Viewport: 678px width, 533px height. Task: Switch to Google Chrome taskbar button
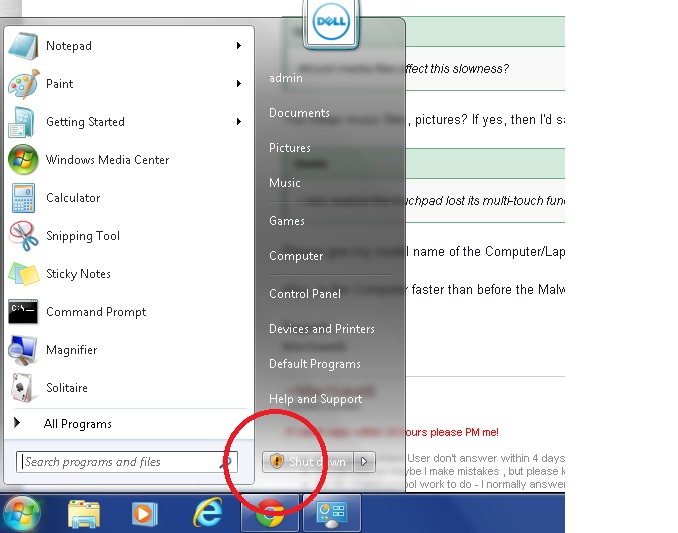270,513
